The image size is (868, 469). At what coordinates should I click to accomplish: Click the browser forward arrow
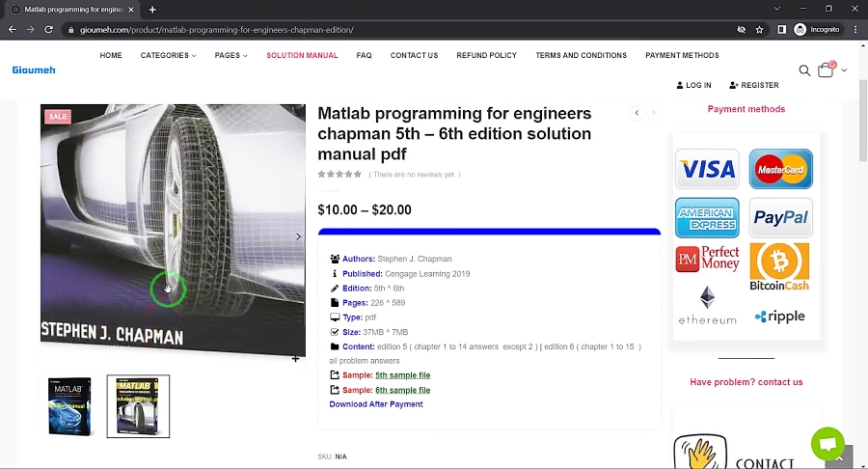click(x=31, y=29)
